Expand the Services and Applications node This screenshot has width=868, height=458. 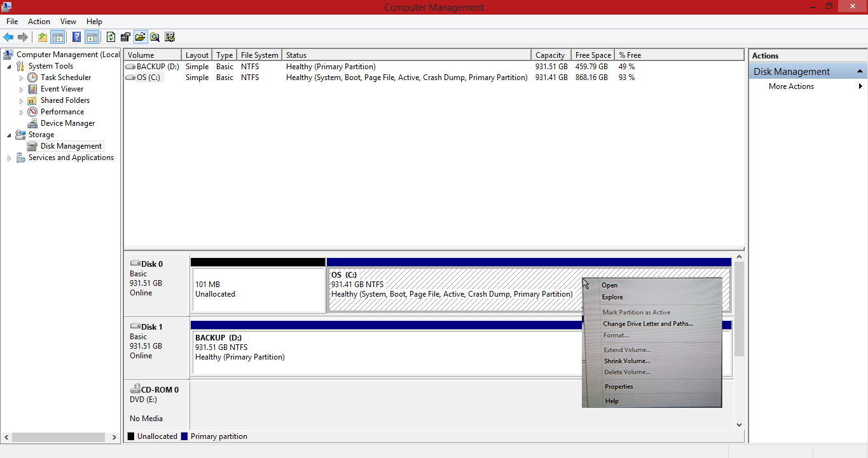[9, 158]
